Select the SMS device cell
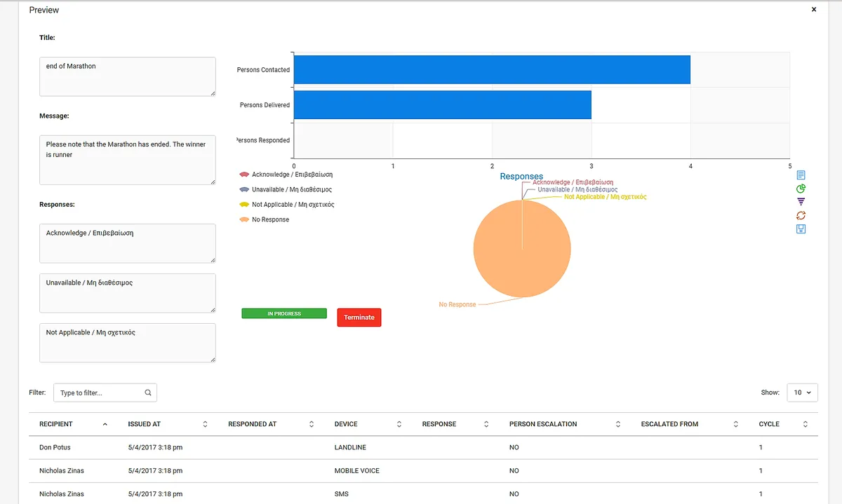Screen dimensions: 842x504 342,494
